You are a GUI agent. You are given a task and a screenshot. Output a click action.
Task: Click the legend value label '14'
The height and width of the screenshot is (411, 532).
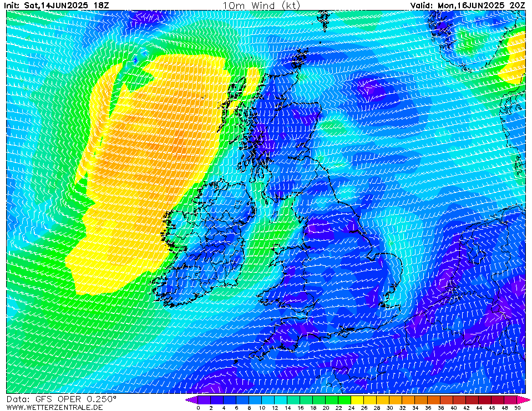288,408
